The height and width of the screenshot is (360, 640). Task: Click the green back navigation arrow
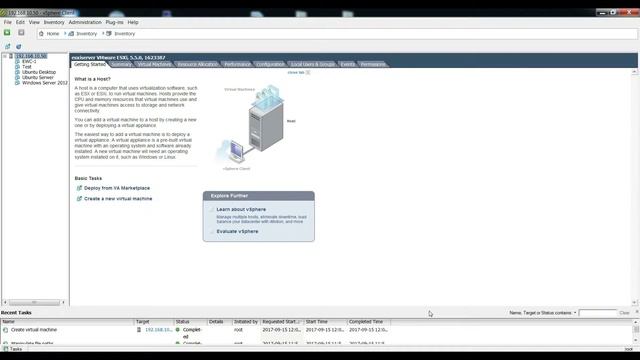coord(7,32)
